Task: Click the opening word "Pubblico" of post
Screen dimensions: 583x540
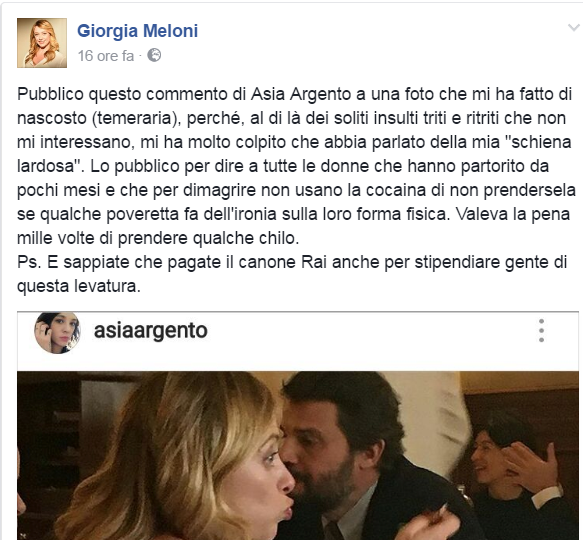Action: tap(50, 94)
